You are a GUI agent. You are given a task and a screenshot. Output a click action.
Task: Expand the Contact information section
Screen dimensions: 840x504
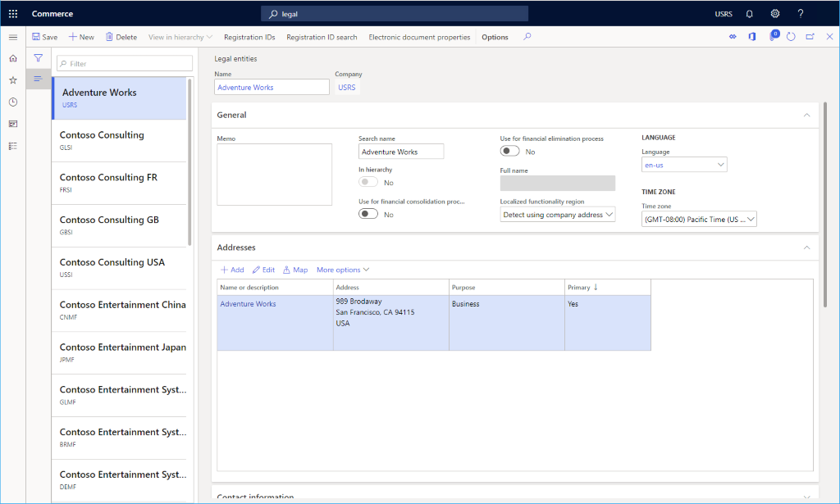pos(807,497)
